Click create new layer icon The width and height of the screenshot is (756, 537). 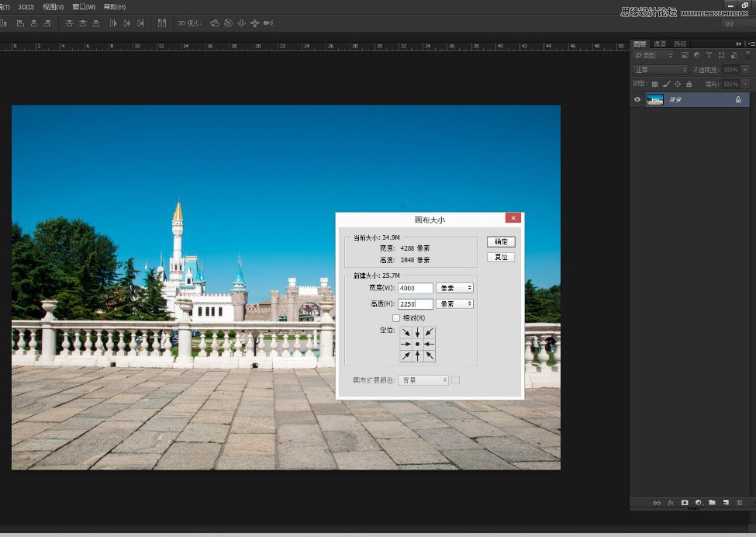726,502
